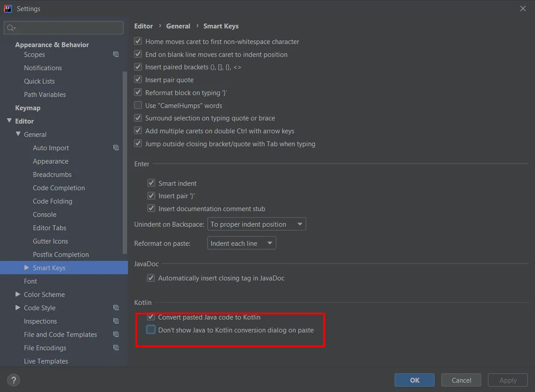Open Notifications settings page
Screen dimensions: 535x392
coord(43,68)
